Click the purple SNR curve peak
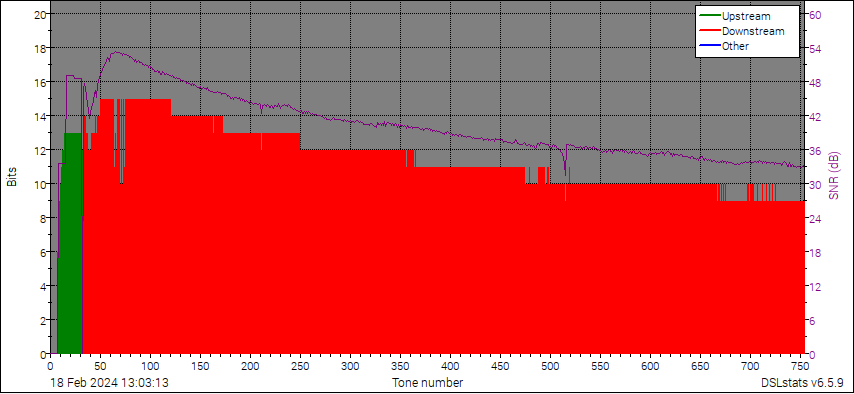Image resolution: width=854 pixels, height=394 pixels. tap(115, 52)
